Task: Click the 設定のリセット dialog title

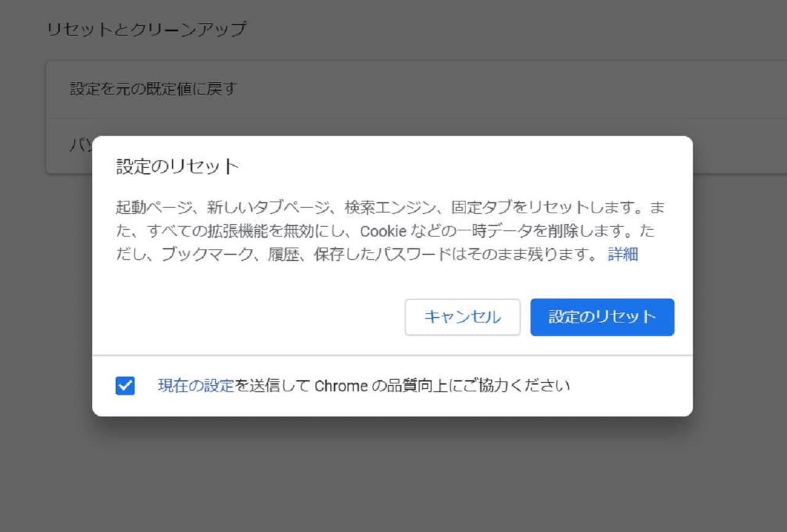Action: [x=177, y=166]
